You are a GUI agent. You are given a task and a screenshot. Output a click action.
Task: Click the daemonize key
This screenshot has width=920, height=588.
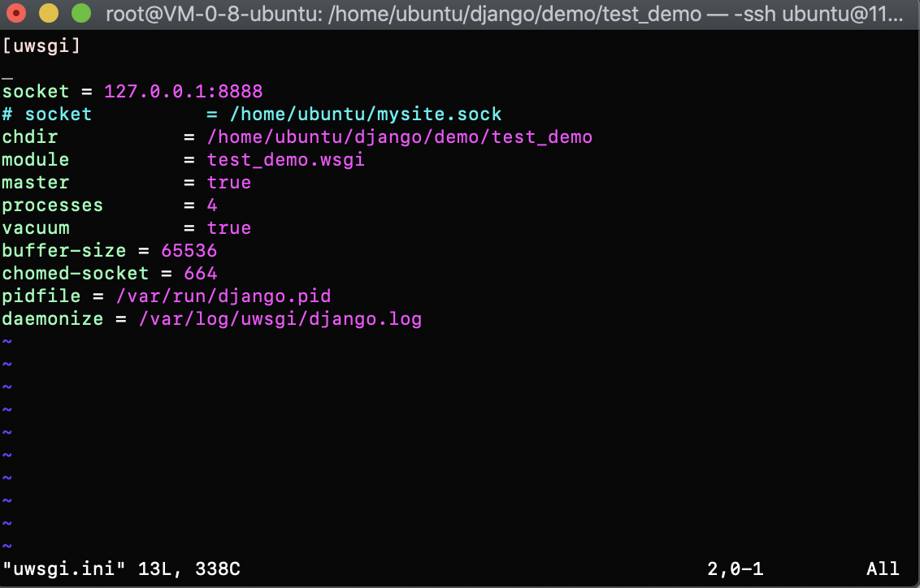tap(52, 319)
